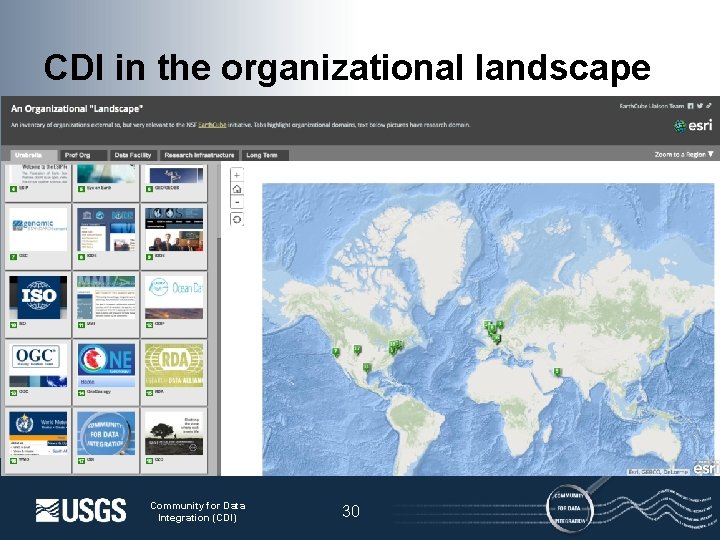Copy the share link icon in header
Viewport: 720px width, 540px height.
709,106
